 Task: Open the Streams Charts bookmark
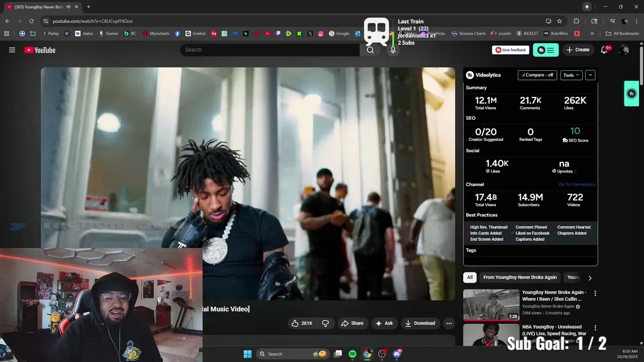tap(468, 34)
